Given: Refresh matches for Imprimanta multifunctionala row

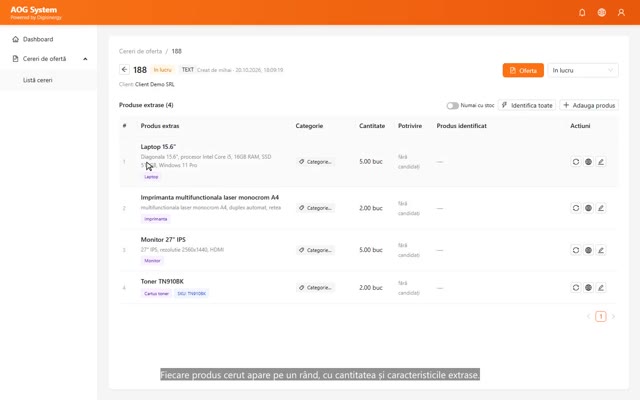Looking at the screenshot, I should [x=576, y=208].
